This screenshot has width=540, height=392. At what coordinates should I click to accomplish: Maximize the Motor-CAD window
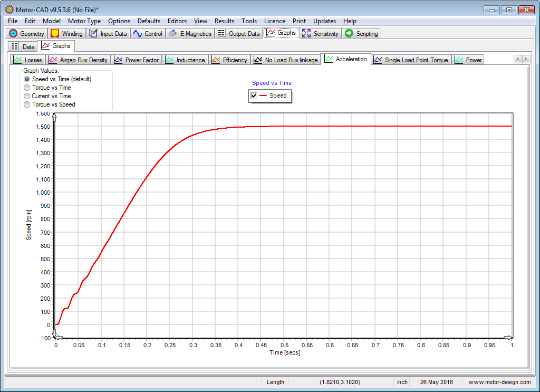coord(509,10)
